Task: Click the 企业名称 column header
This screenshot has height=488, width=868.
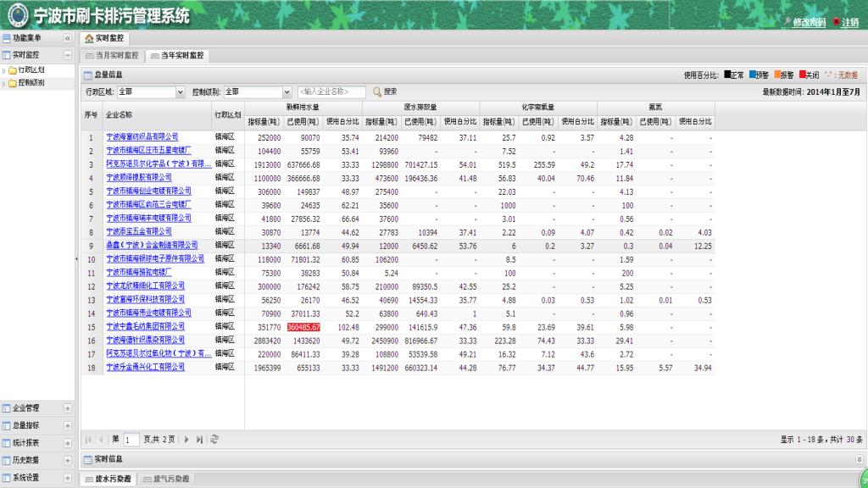Action: (157, 115)
